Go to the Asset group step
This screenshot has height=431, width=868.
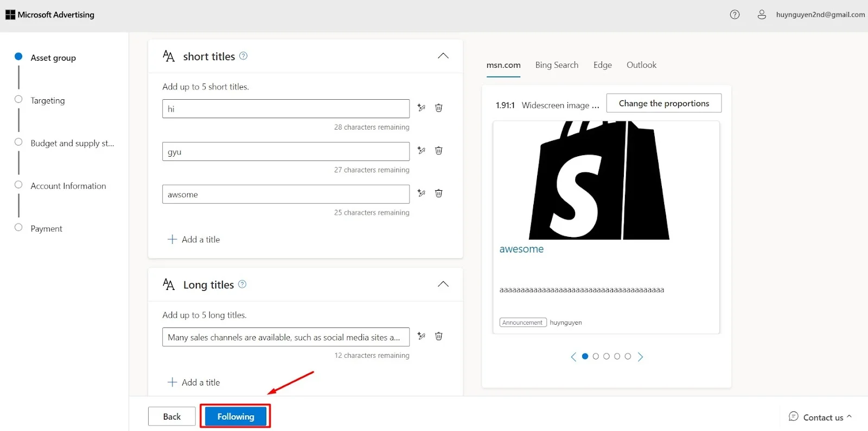click(53, 57)
